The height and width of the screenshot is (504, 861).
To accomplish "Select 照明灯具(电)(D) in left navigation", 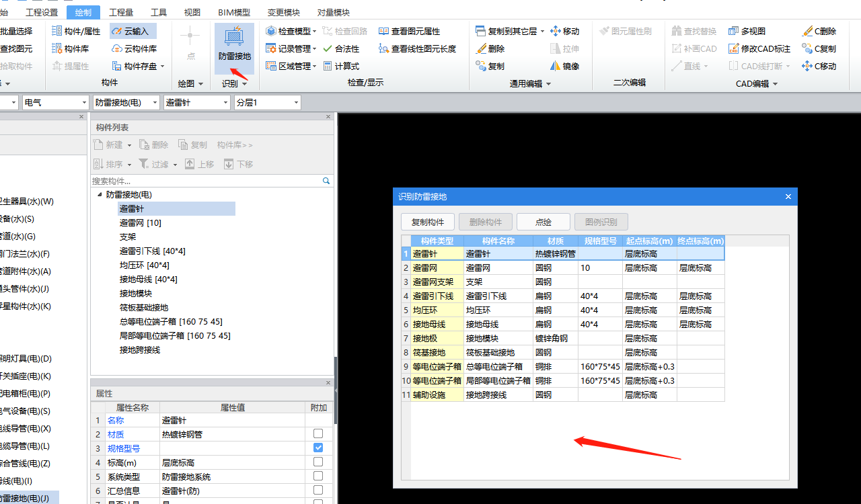I will pyautogui.click(x=26, y=359).
